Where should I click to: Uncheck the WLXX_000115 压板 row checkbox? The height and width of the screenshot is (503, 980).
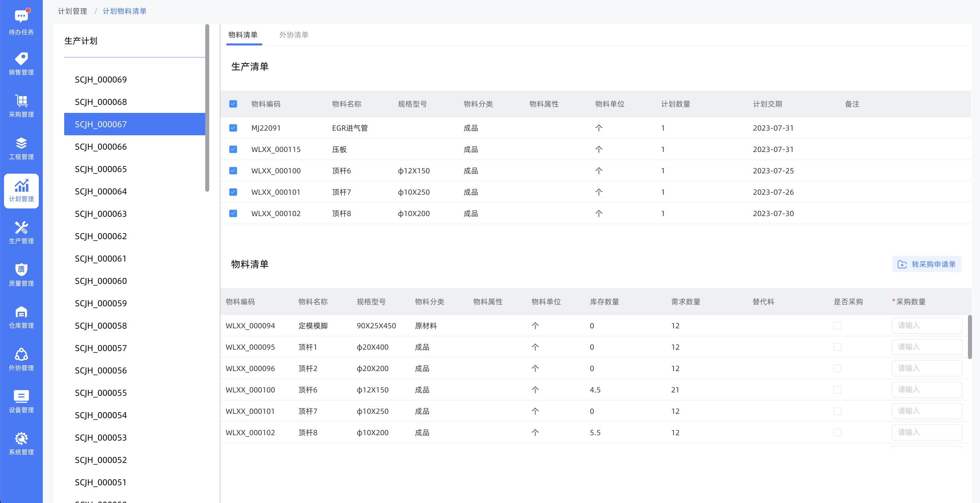(x=233, y=149)
